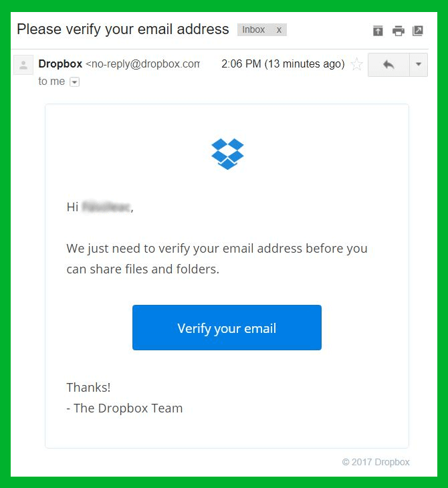Open the email in a new window
This screenshot has width=448, height=488.
(418, 31)
